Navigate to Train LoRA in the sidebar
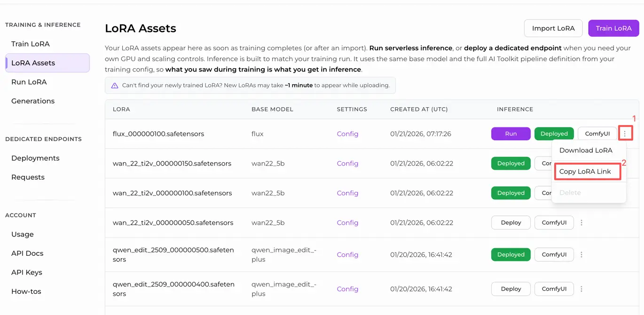Screen dimensions: 644x315 [30, 44]
